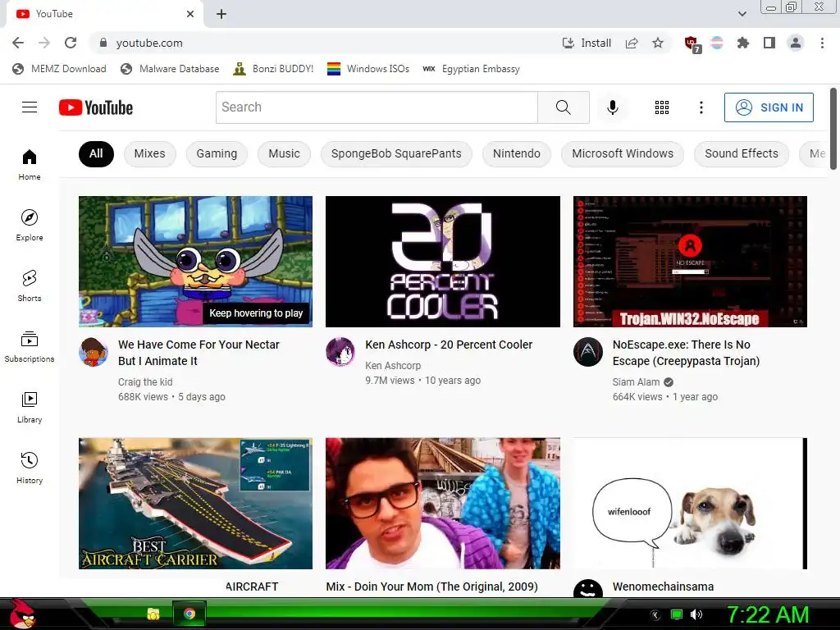Open the Chrome three-dot menu

(x=822, y=43)
